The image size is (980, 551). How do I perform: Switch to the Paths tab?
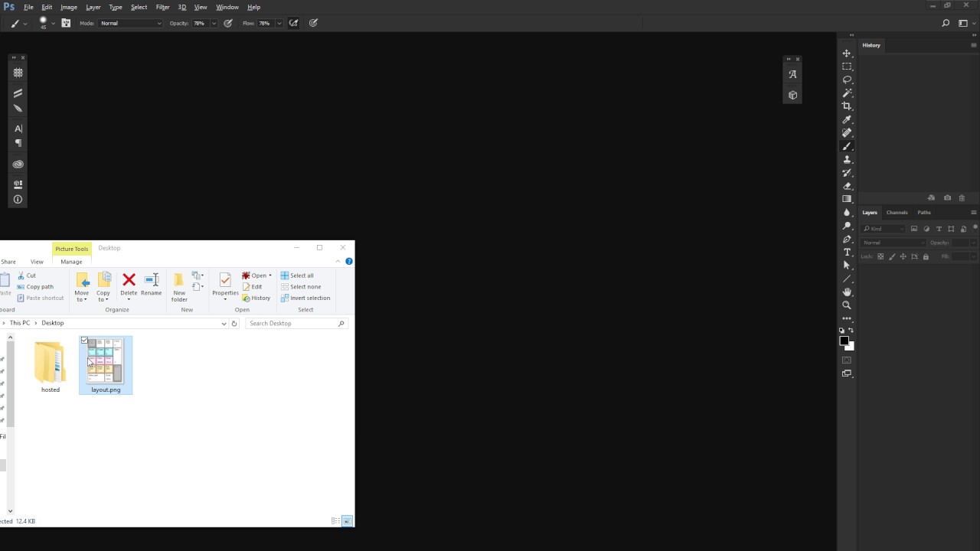point(924,212)
